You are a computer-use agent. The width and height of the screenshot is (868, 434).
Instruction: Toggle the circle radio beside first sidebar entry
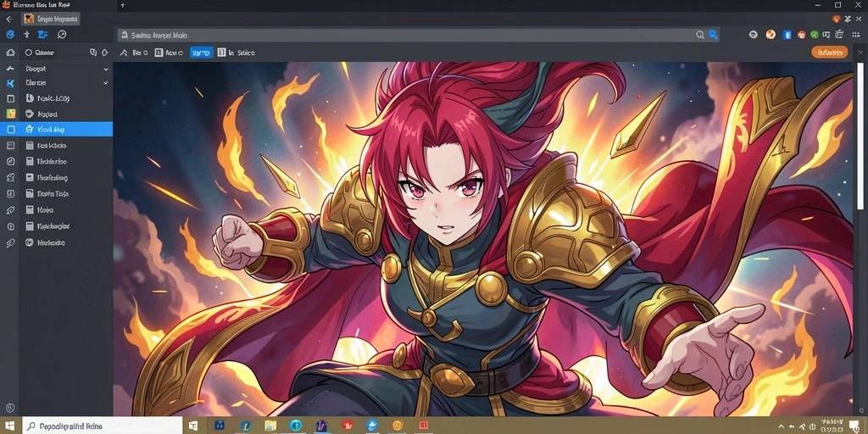pos(29,53)
